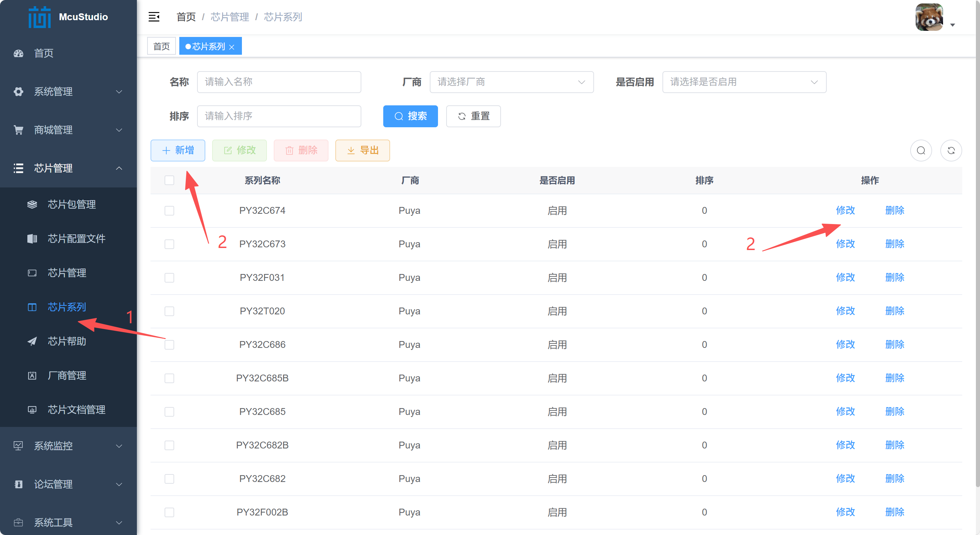Switch to the 首页 tab
Screen dimensions: 980x535
pos(161,45)
